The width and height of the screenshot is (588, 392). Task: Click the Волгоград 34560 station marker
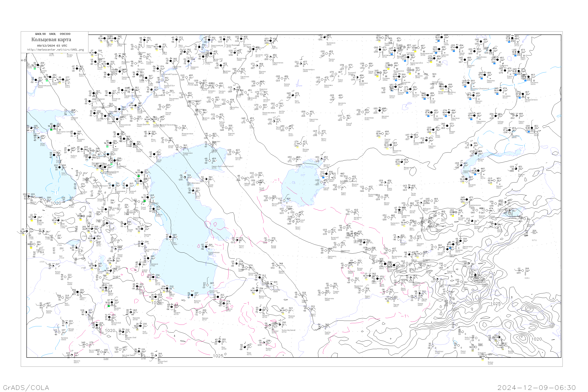point(135,105)
